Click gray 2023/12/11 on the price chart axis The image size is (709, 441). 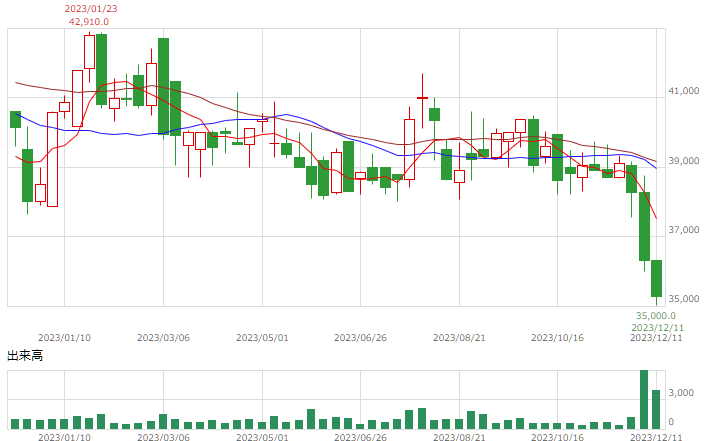tap(656, 338)
